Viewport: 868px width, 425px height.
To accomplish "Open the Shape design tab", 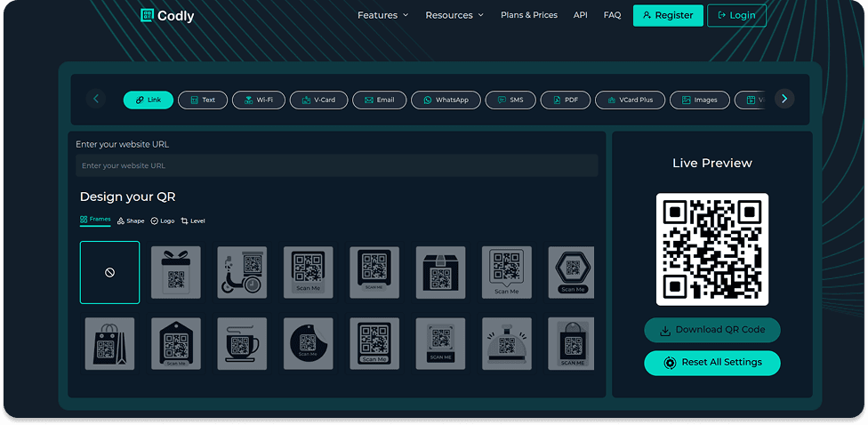I will point(131,221).
